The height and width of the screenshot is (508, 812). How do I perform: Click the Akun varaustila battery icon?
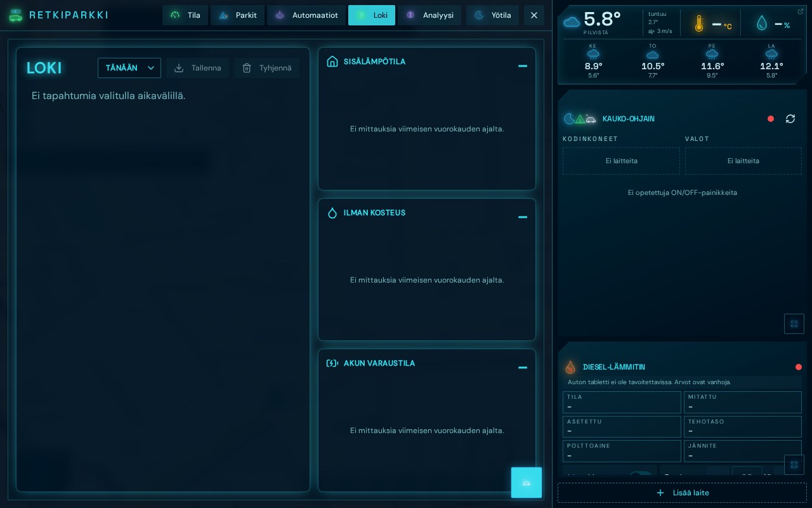tap(332, 363)
